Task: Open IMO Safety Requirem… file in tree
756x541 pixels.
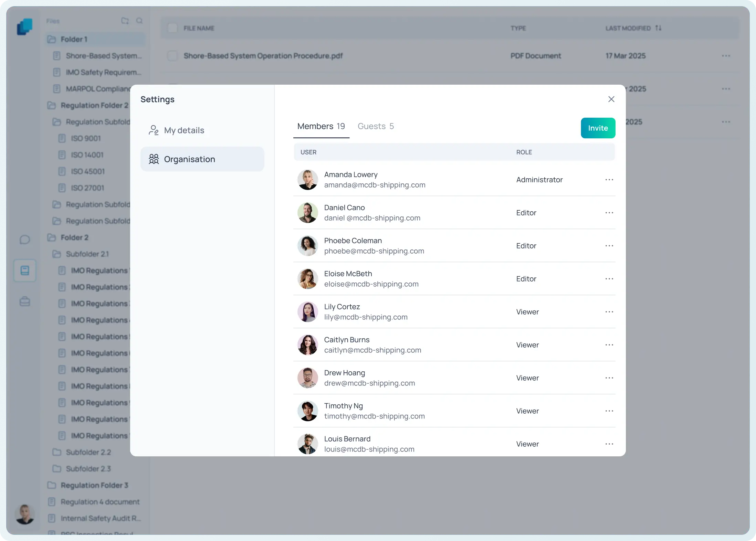Action: coord(97,72)
